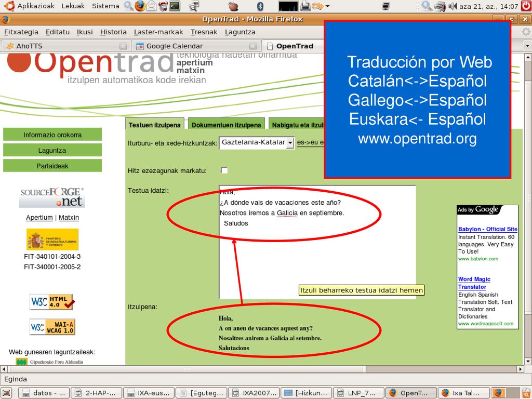This screenshot has width=532, height=399.
Task: Open the Word Magic Translator ad link
Action: [474, 283]
